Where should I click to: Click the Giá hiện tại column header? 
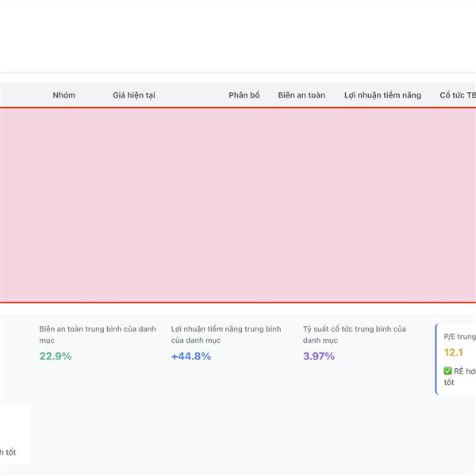click(134, 95)
